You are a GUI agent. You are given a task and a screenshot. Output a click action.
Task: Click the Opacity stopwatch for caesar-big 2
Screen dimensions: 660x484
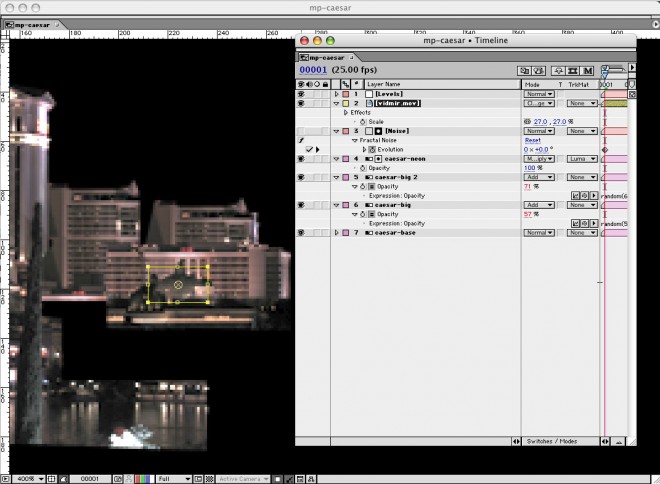click(x=360, y=185)
